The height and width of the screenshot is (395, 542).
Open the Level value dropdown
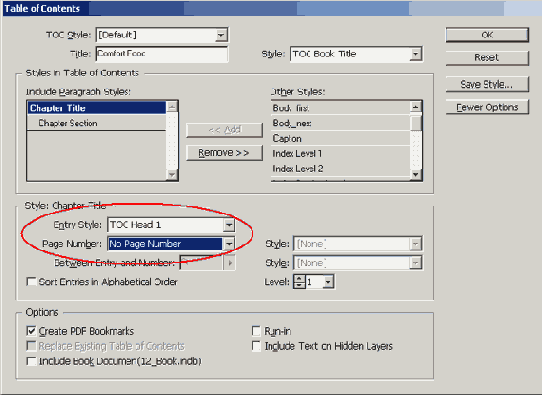tap(328, 282)
